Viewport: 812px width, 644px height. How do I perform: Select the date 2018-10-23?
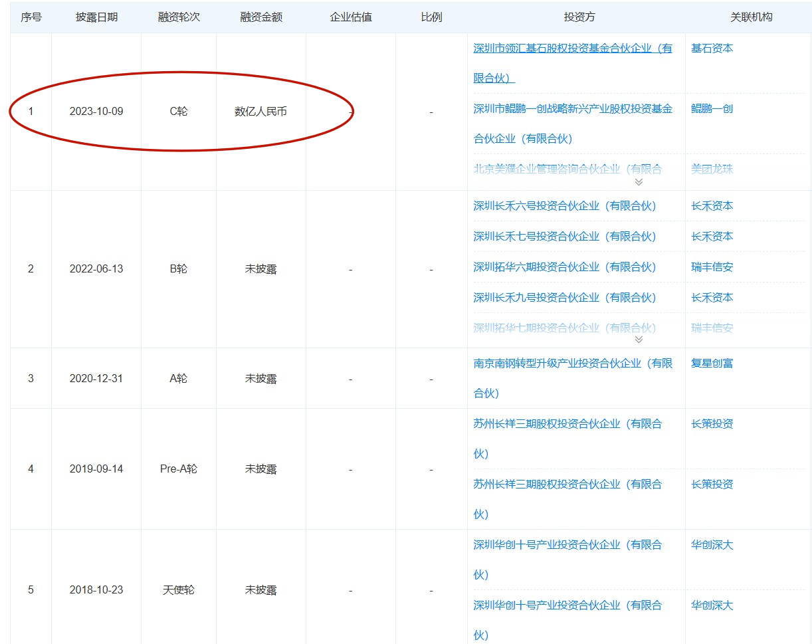96,590
